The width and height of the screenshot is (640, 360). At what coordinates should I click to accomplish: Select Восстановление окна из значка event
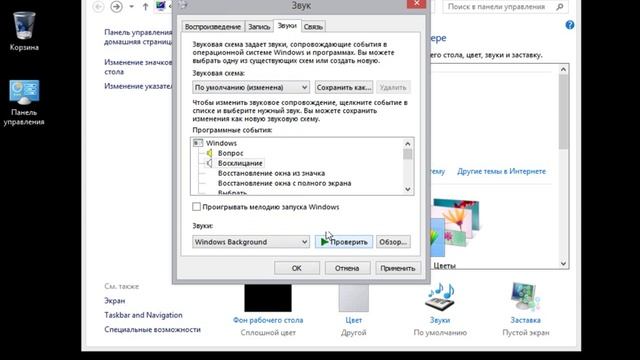tap(271, 173)
